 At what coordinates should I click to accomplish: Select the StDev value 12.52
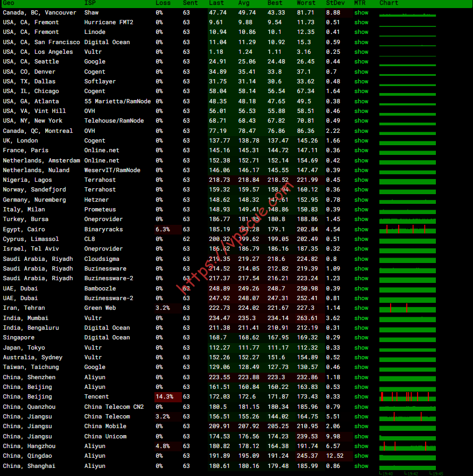point(335,456)
